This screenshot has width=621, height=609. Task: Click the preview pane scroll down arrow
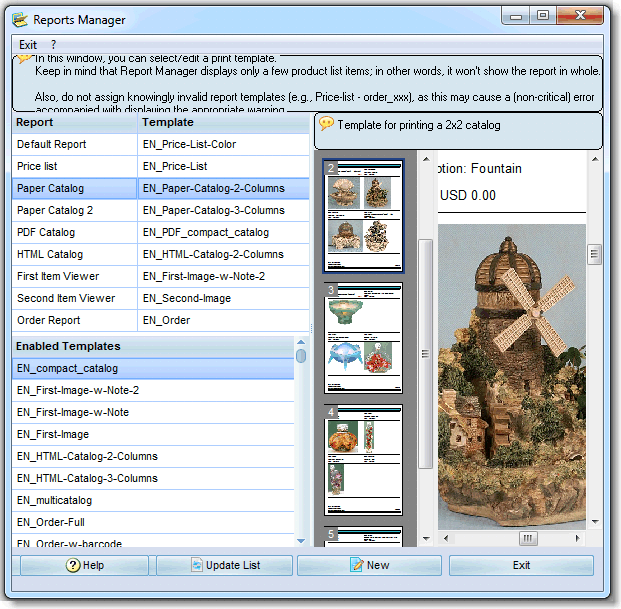(595, 522)
